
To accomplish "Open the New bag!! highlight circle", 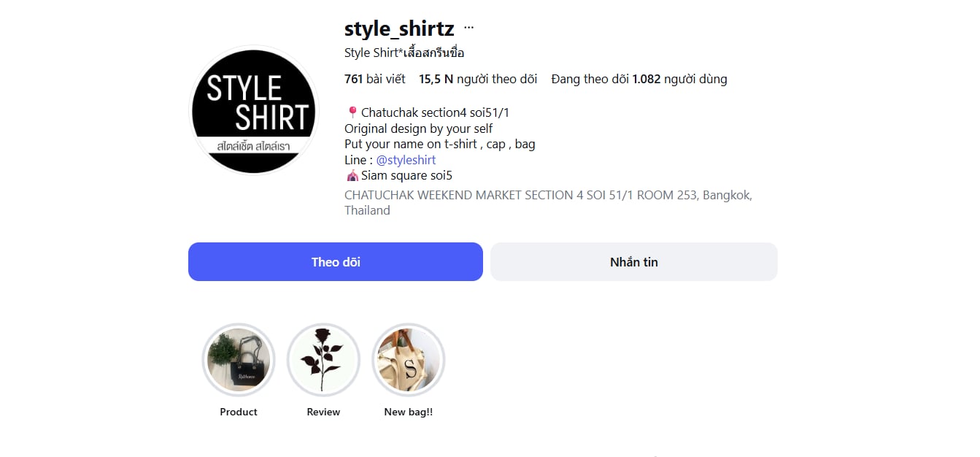I will [x=409, y=359].
